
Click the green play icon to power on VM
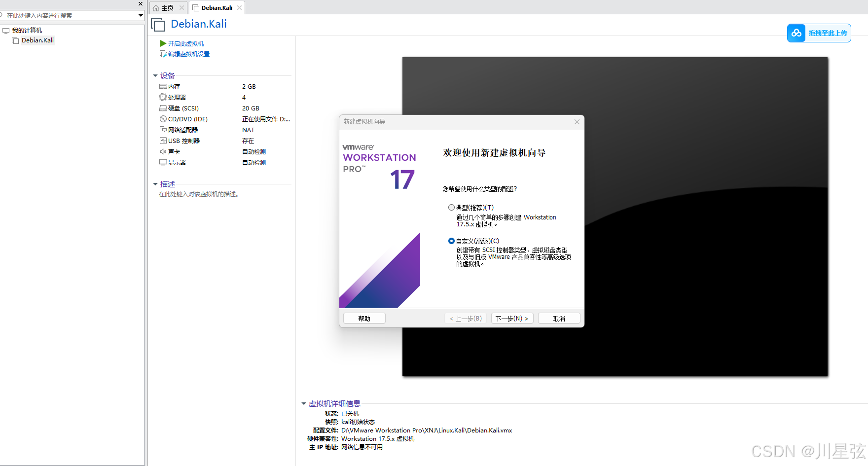pos(163,43)
